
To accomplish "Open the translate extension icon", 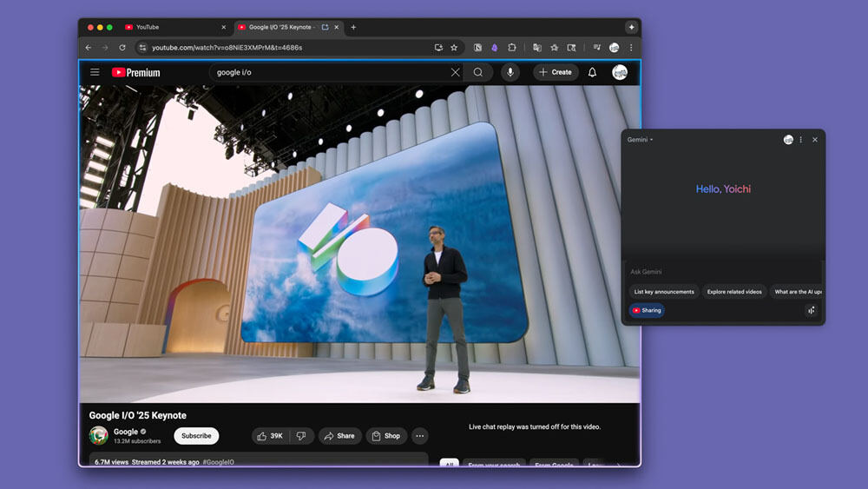I will pos(537,48).
